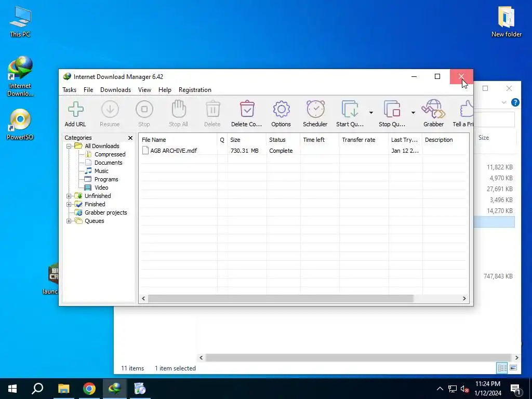Viewport: 532px width, 399px height.
Task: Open the File menu
Action: point(88,90)
